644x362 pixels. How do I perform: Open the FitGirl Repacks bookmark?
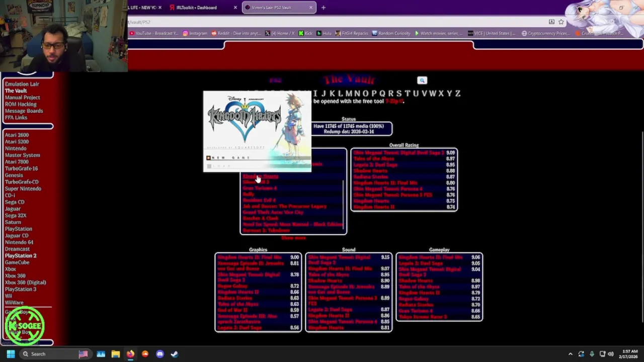[352, 33]
